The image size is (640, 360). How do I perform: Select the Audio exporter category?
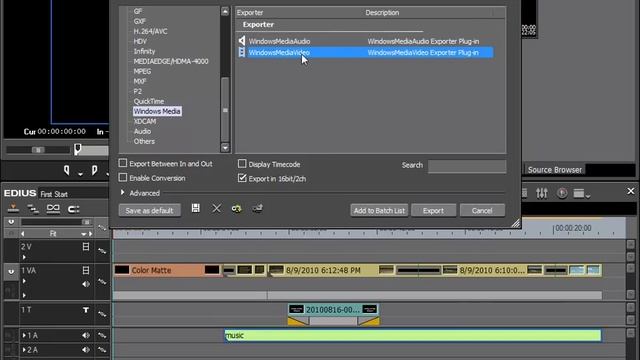(x=142, y=131)
